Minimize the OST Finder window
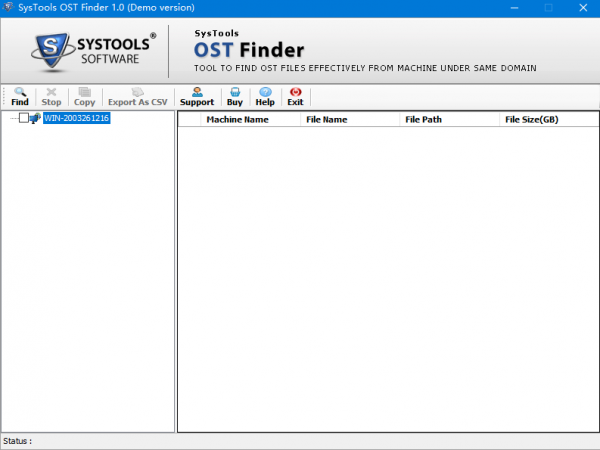The width and height of the screenshot is (600, 450). point(514,8)
